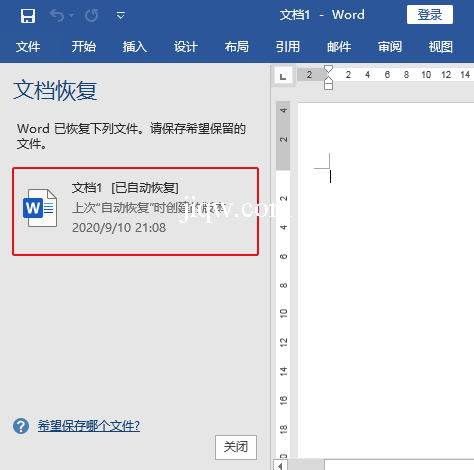Screen dimensions: 474x470
Task: Click the hanging indent marker on ruler
Action: point(328,79)
